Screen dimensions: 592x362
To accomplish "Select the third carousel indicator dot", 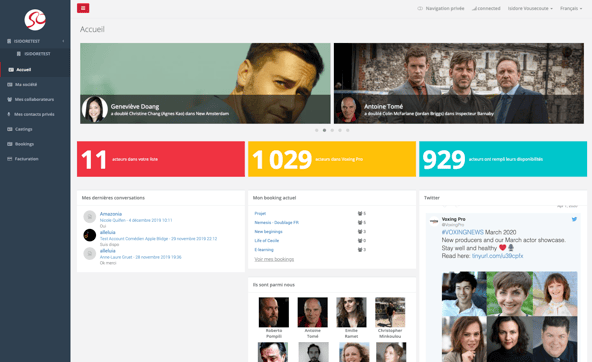I will pos(332,130).
